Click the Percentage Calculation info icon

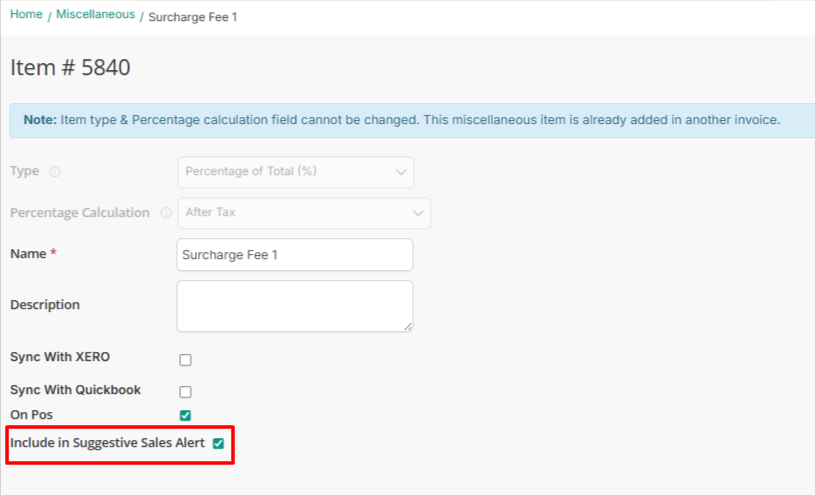click(x=165, y=213)
